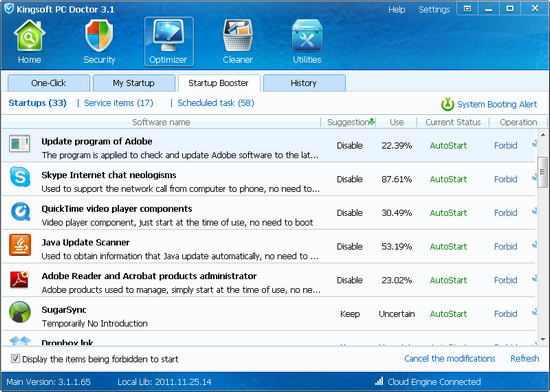Click the restore arrow for SugarSync row
550x392 pixels.
click(534, 312)
